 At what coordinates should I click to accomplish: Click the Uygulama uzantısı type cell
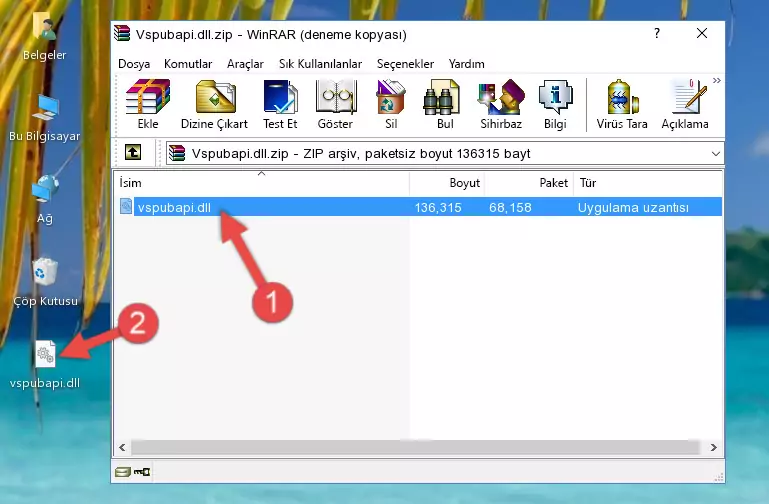[x=633, y=207]
